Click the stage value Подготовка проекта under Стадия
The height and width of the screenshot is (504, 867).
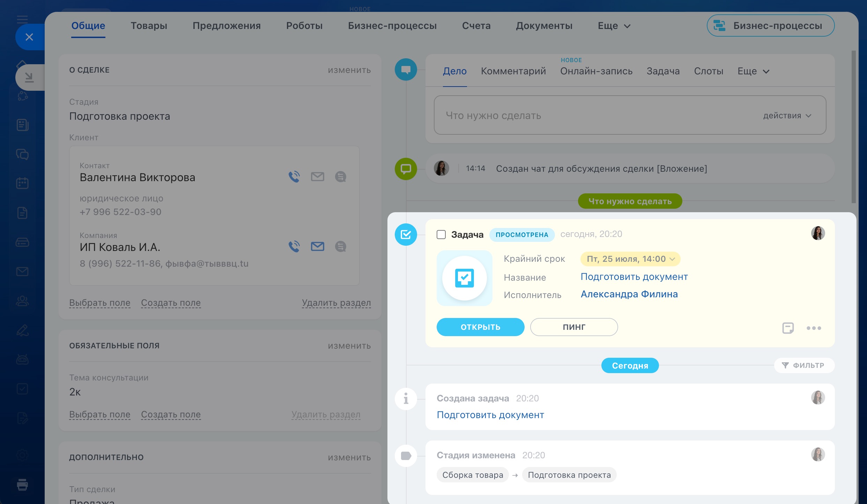point(120,116)
